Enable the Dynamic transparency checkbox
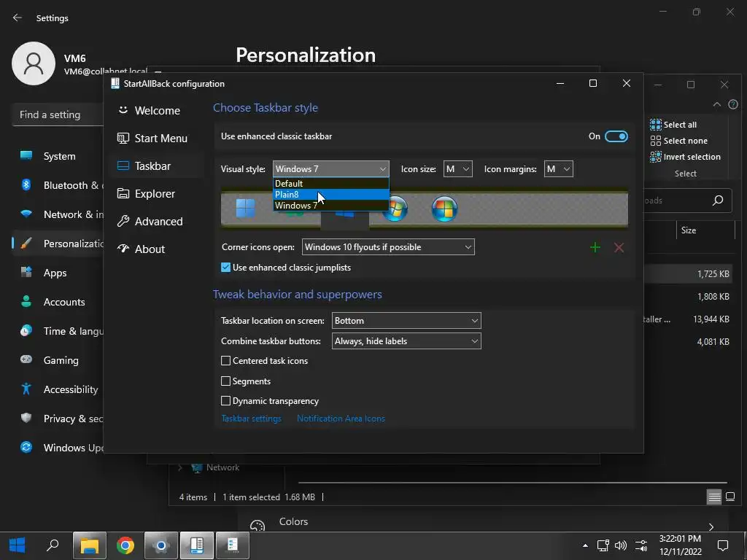Viewport: 747px width, 560px height. (226, 401)
